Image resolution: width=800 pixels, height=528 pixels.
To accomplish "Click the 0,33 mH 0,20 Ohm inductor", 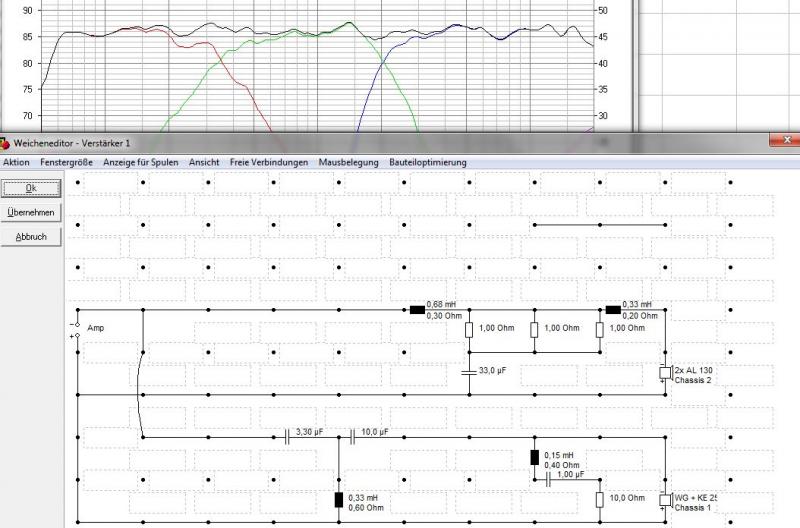I will click(x=613, y=309).
